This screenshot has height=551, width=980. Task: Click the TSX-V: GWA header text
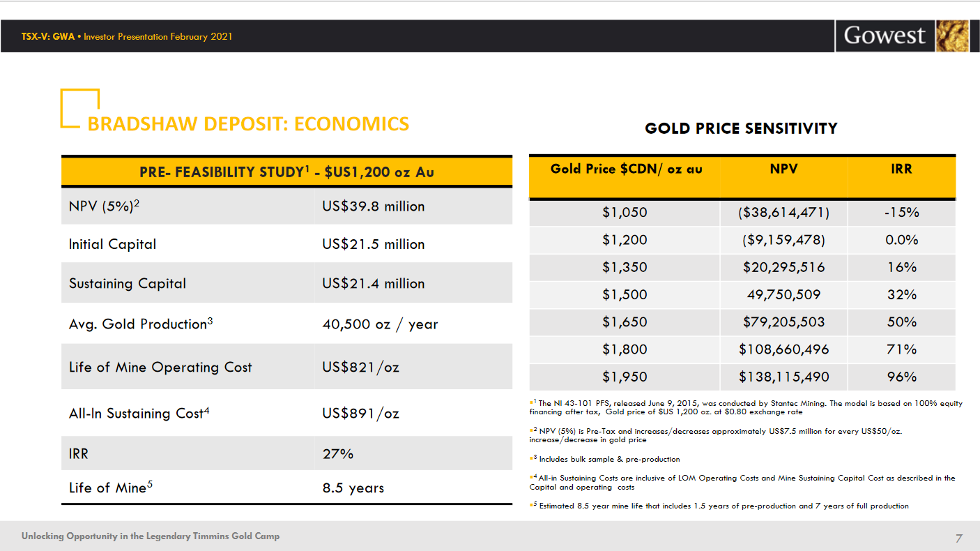[48, 36]
